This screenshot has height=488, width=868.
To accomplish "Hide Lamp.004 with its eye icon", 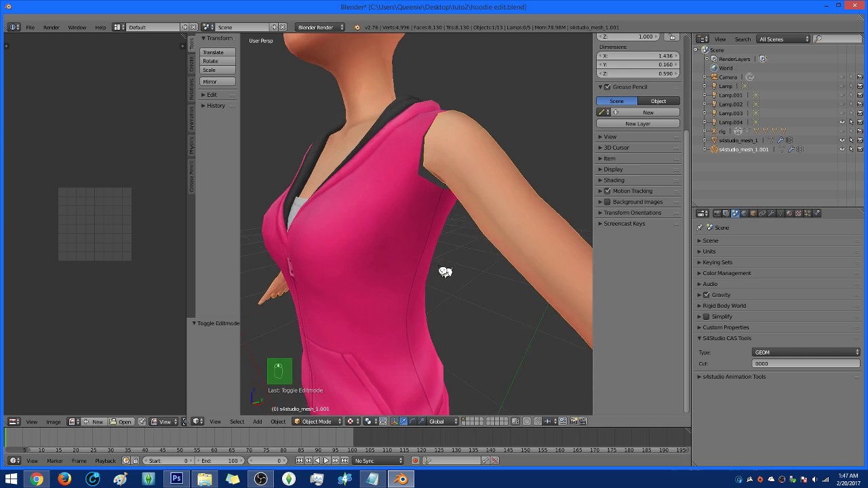I will (x=842, y=123).
